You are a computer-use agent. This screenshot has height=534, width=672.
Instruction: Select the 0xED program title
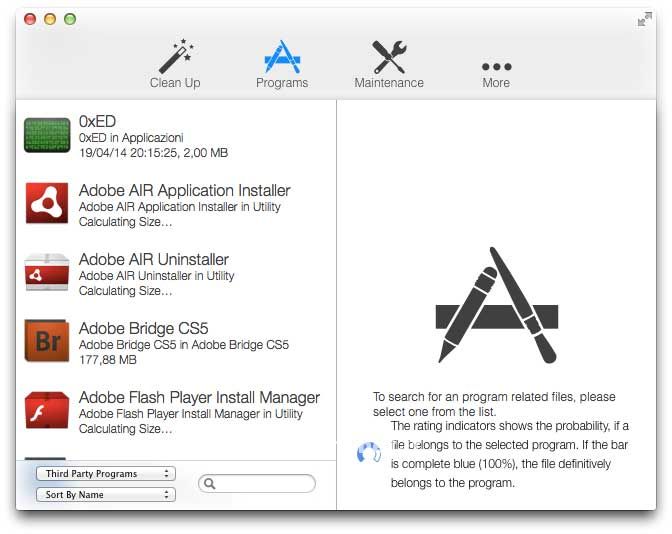point(97,121)
